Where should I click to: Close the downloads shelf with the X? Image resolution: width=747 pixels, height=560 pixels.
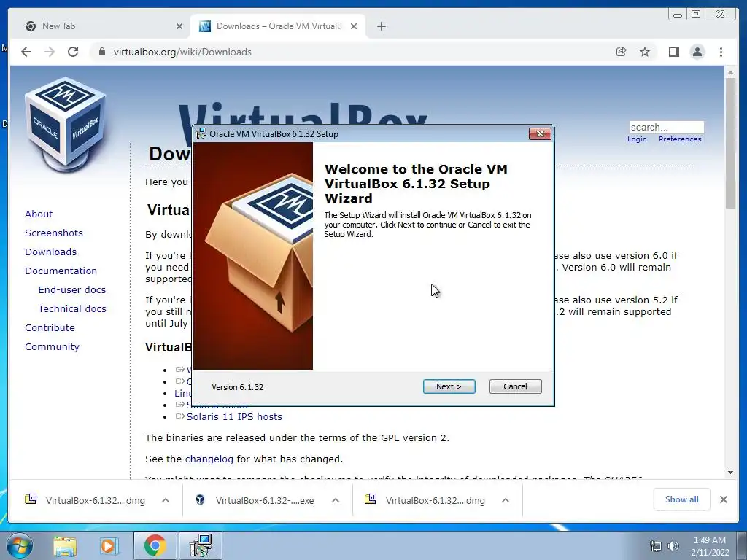coord(724,499)
